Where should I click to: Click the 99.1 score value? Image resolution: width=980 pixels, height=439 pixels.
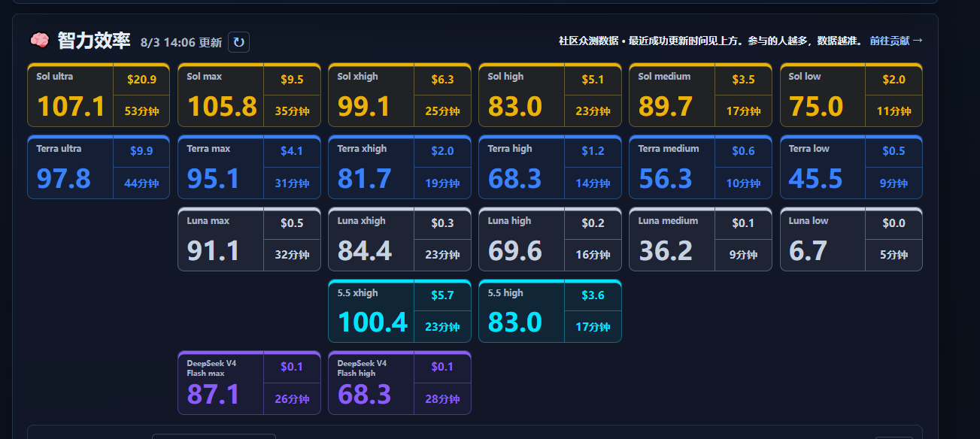363,107
